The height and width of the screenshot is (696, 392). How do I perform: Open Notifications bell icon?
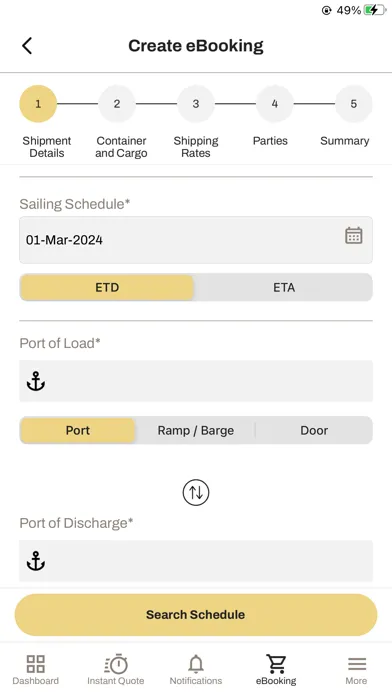[196, 664]
